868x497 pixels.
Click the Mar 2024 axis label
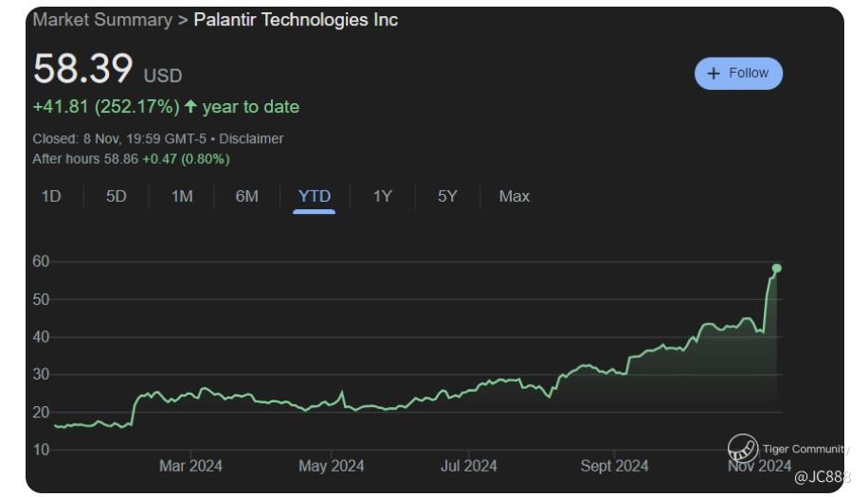(x=190, y=466)
